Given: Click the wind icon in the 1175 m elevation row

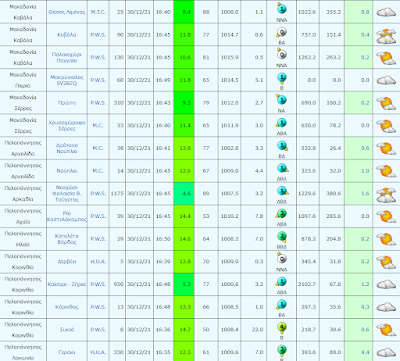Looking at the screenshot, I should tap(282, 191).
